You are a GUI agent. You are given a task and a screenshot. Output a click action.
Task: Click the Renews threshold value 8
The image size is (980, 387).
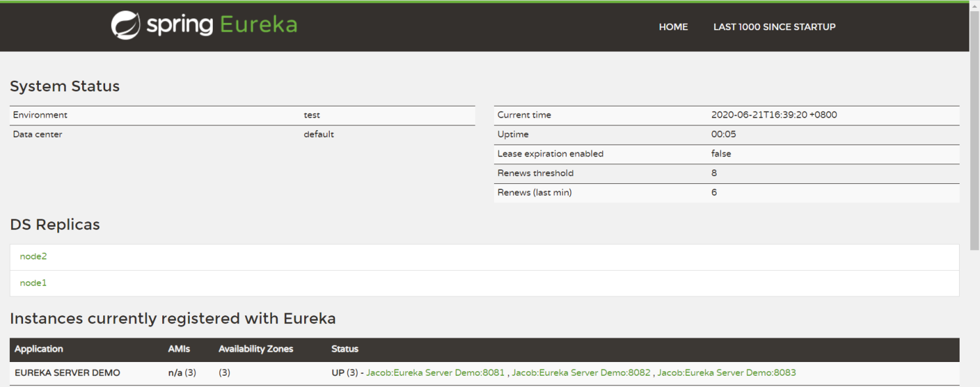pos(714,173)
